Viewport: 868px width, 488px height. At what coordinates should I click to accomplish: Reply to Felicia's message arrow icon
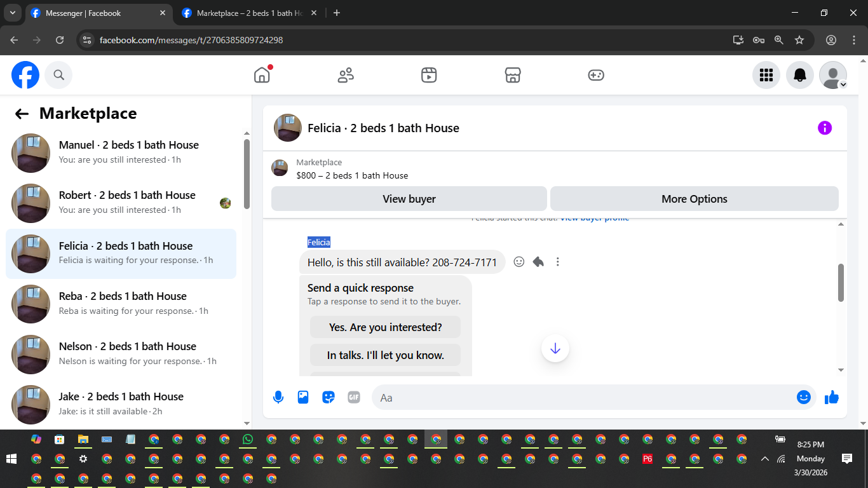click(538, 262)
